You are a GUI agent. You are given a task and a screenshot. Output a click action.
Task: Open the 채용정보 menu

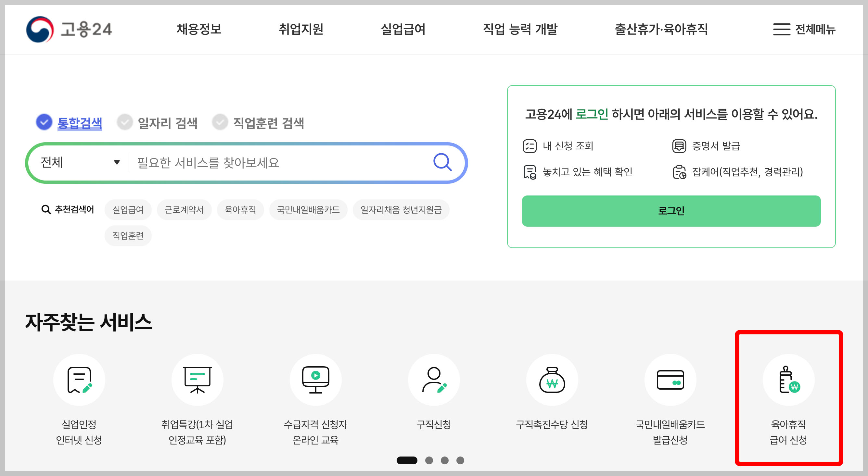(x=199, y=29)
